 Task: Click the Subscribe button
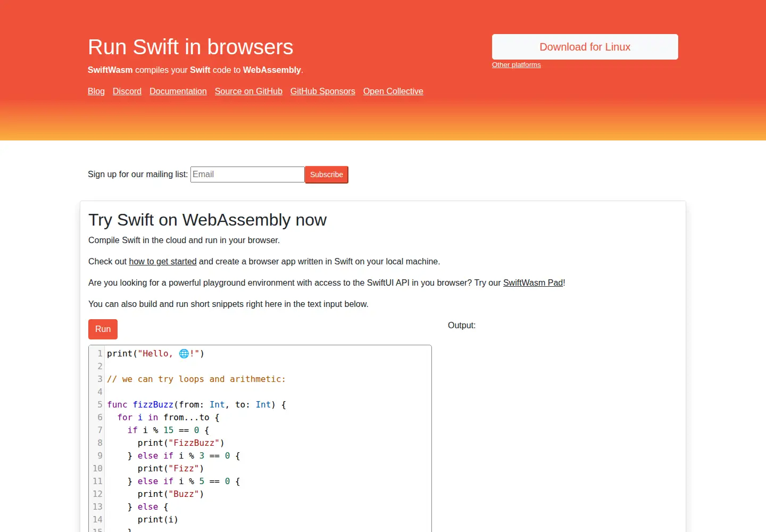(327, 174)
